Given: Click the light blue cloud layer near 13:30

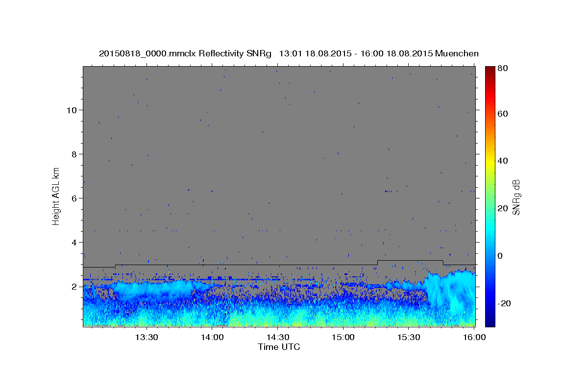Looking at the screenshot, I should (x=152, y=289).
